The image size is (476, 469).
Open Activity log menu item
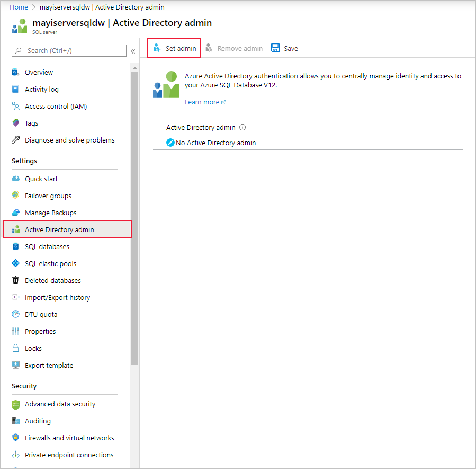pos(42,90)
